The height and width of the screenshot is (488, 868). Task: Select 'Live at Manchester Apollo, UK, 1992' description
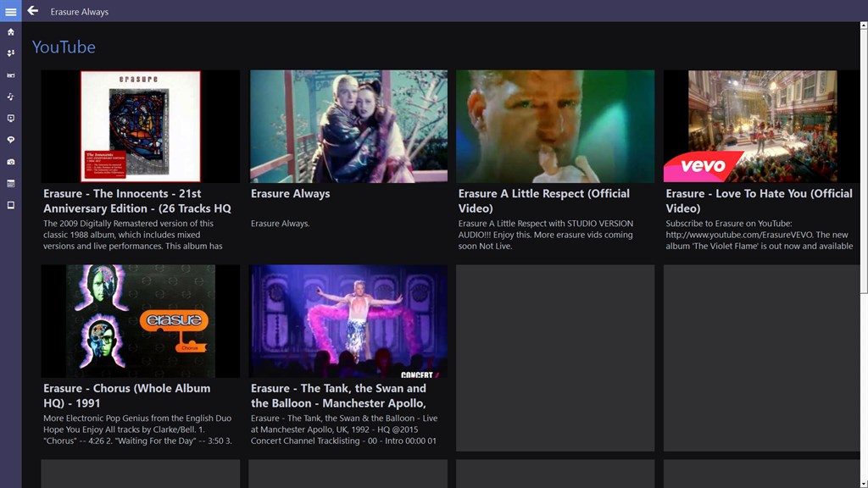[344, 430]
